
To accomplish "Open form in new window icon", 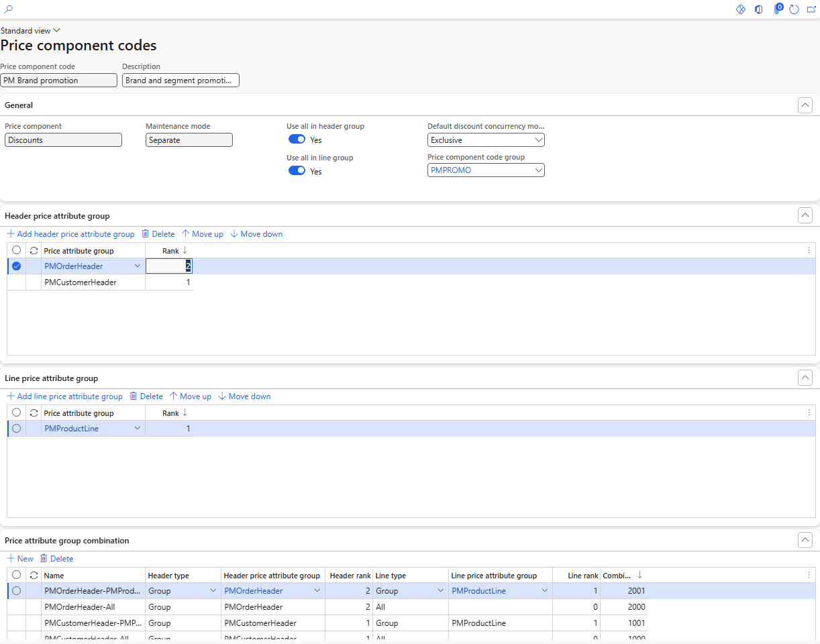I will [811, 9].
